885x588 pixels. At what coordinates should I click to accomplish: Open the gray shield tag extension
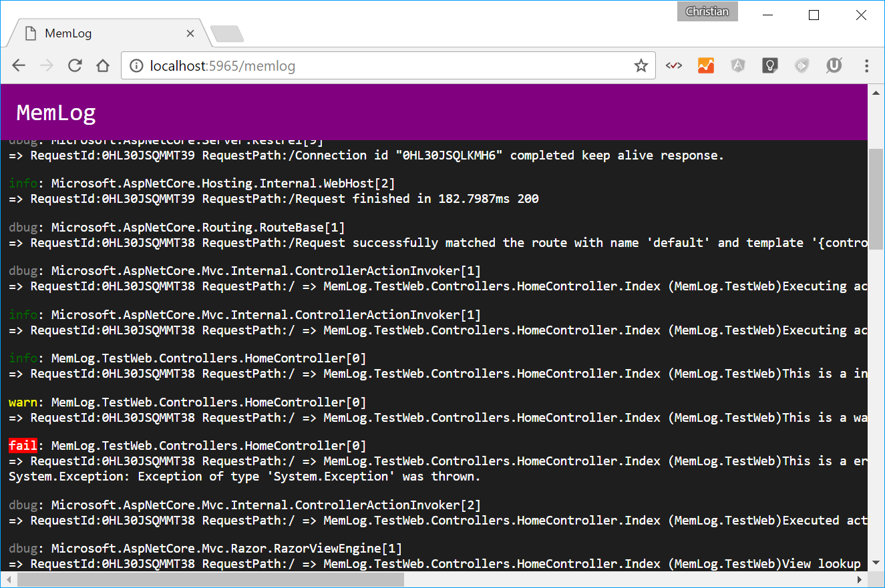802,65
